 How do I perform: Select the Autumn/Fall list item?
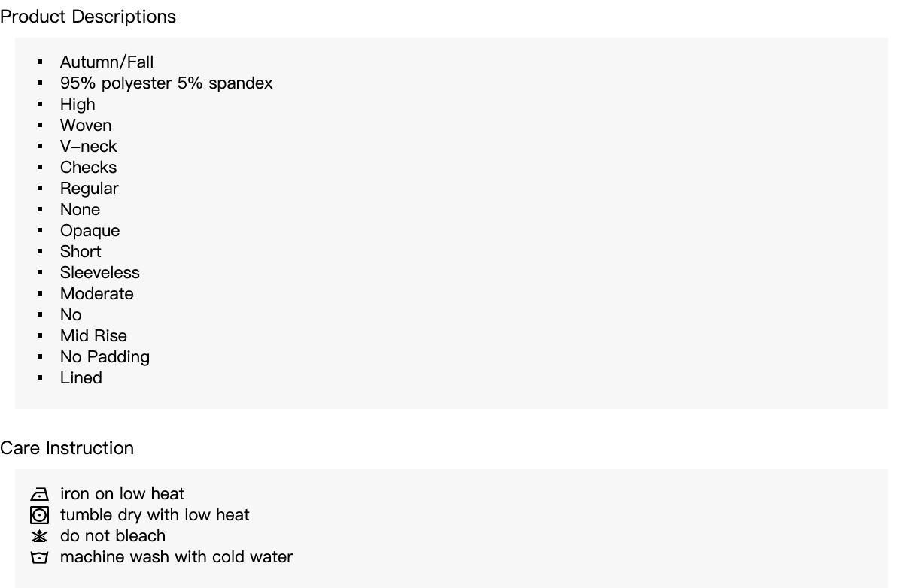(x=107, y=62)
